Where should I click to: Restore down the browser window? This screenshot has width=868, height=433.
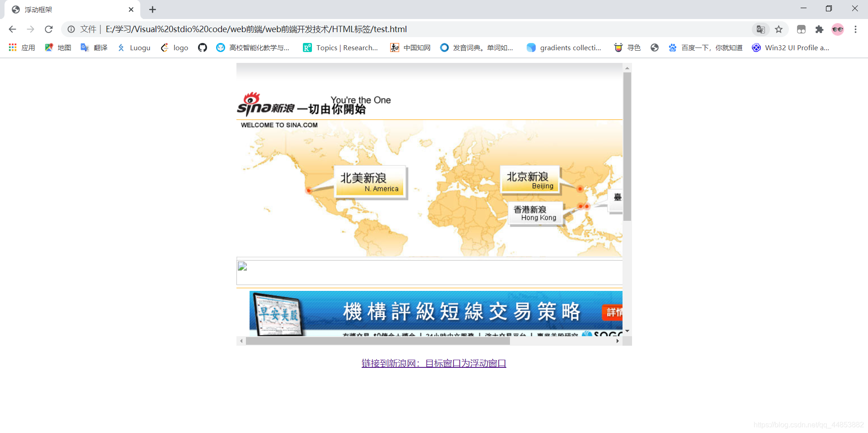(x=829, y=9)
